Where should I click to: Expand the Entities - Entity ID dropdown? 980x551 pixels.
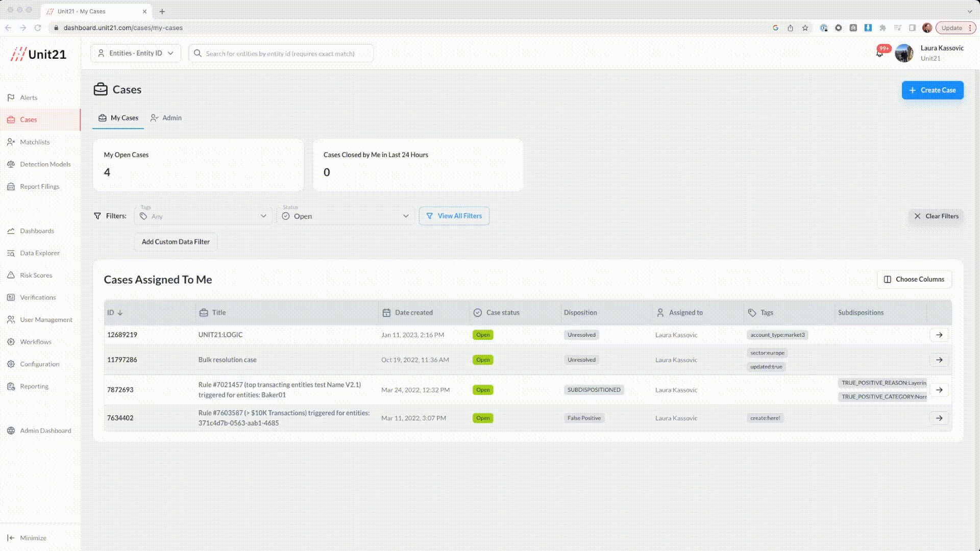pos(136,53)
